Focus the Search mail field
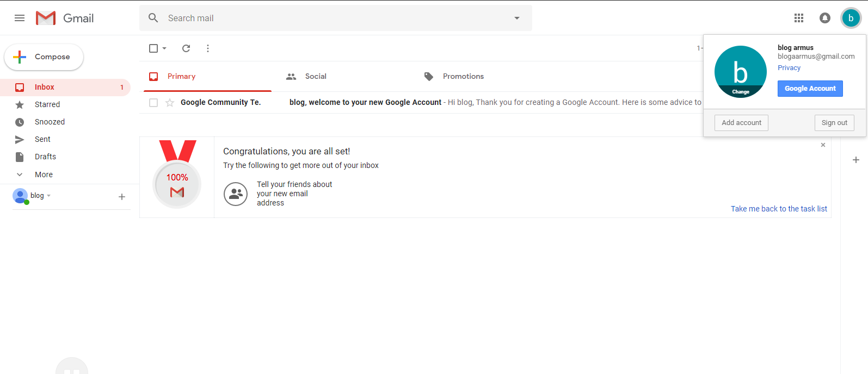Screen dimensions: 868x374 pos(336,18)
